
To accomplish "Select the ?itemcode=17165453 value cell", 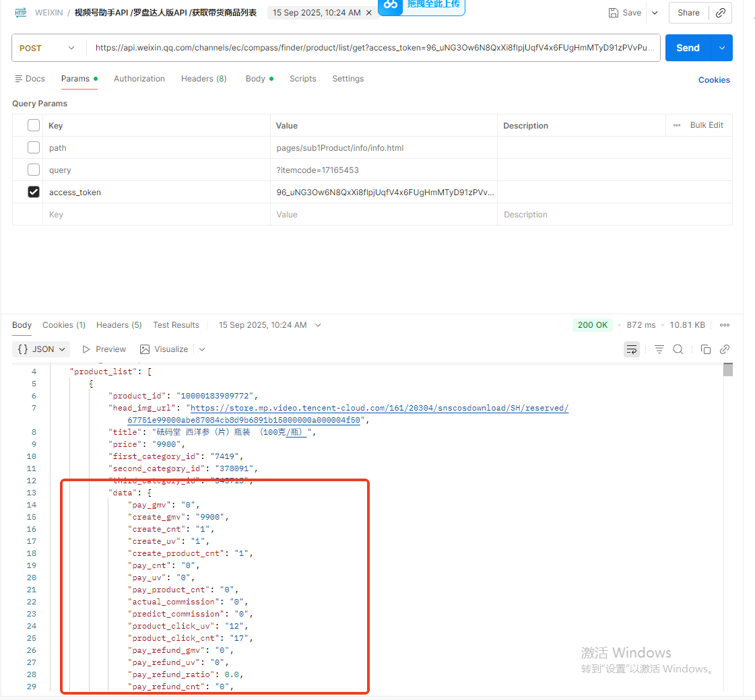I will (383, 170).
